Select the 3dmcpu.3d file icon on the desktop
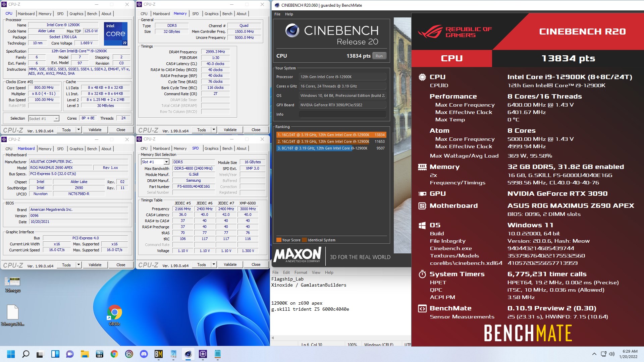Image resolution: width=644 pixels, height=362 pixels. coord(13,315)
